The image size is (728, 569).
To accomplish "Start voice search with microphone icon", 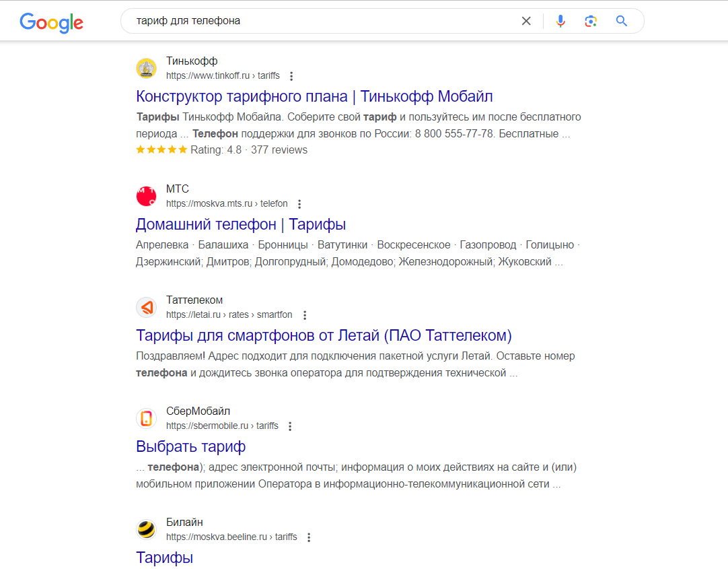I will 560,21.
